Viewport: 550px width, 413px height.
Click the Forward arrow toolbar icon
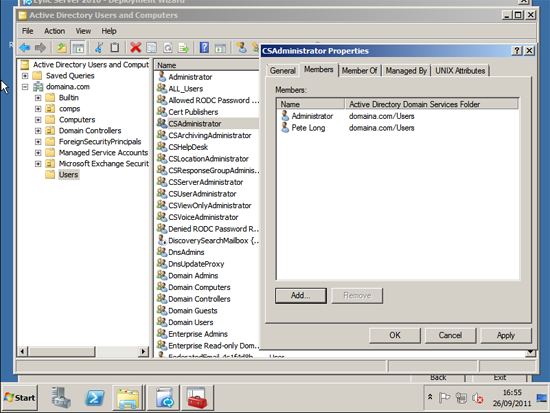tap(40, 47)
